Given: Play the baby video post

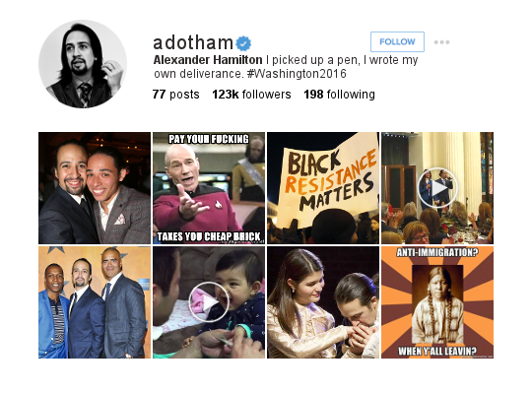Looking at the screenshot, I should click(x=209, y=302).
